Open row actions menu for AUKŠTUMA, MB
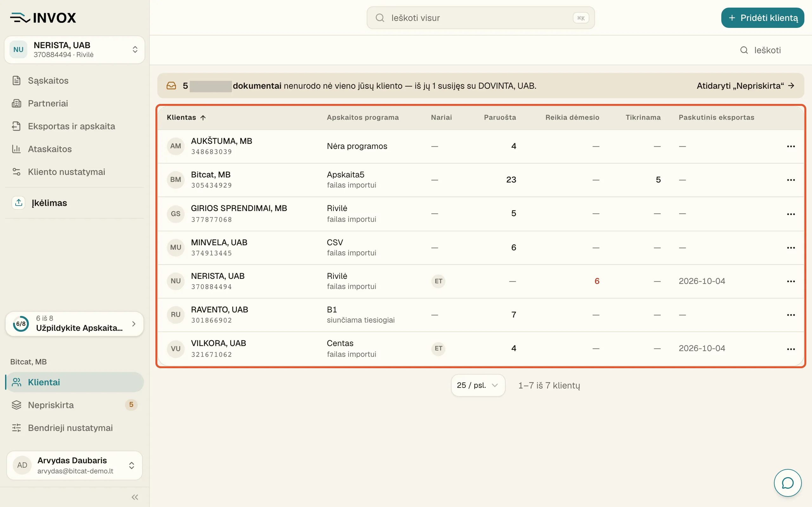Viewport: 812px width, 507px height. (791, 146)
